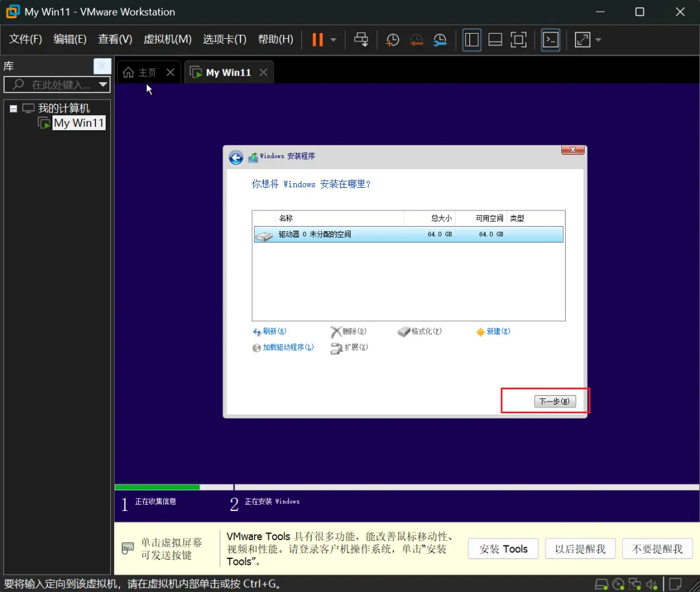700x592 pixels.
Task: Click the message log status bar icon
Action: [x=675, y=584]
